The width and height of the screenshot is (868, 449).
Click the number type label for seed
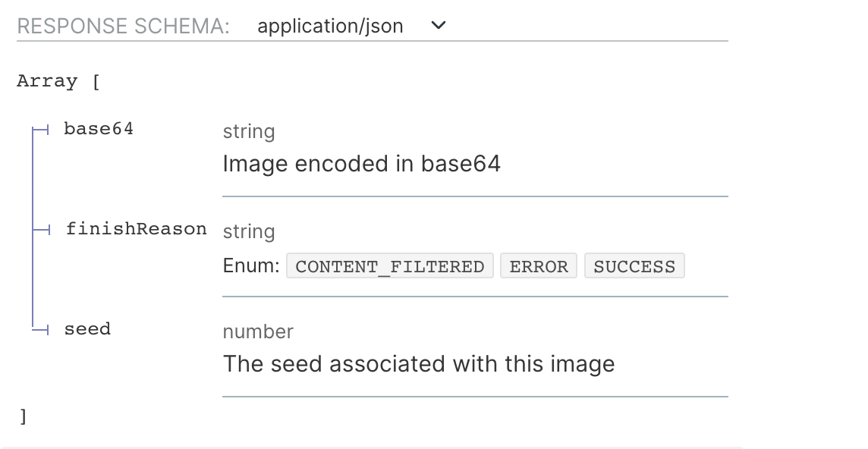pos(258,331)
